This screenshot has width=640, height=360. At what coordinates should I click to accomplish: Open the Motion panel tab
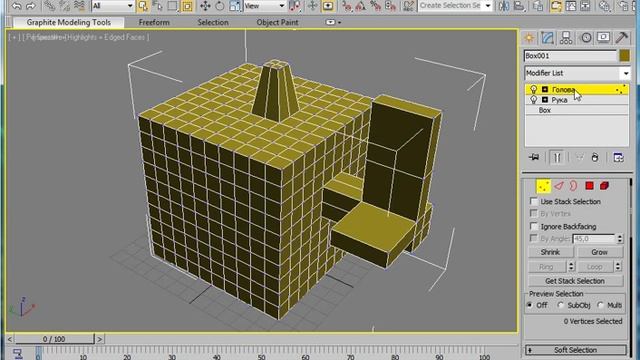coord(586,38)
